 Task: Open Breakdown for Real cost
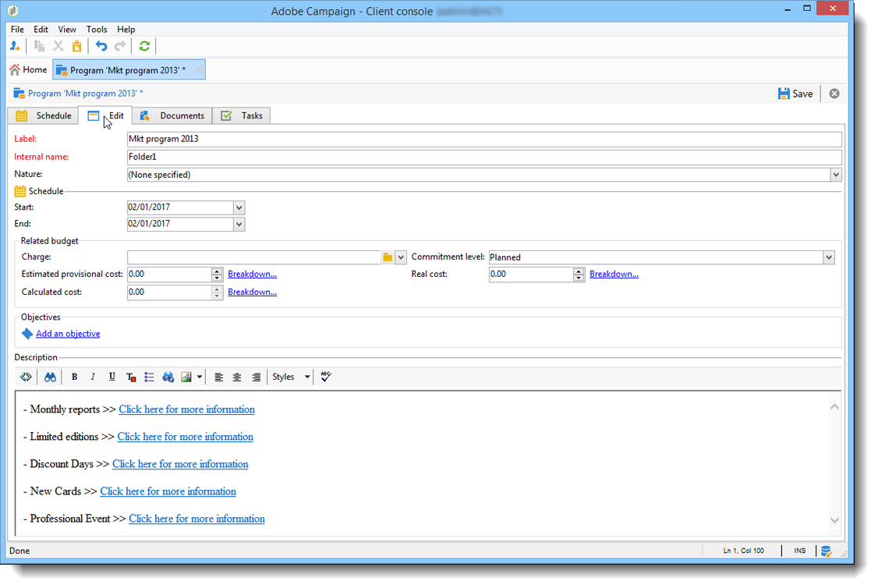(x=614, y=274)
